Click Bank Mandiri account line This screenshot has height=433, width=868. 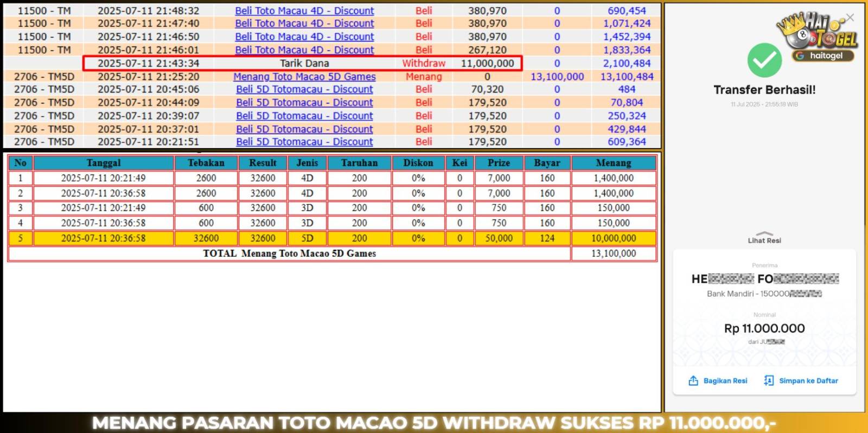coord(764,294)
